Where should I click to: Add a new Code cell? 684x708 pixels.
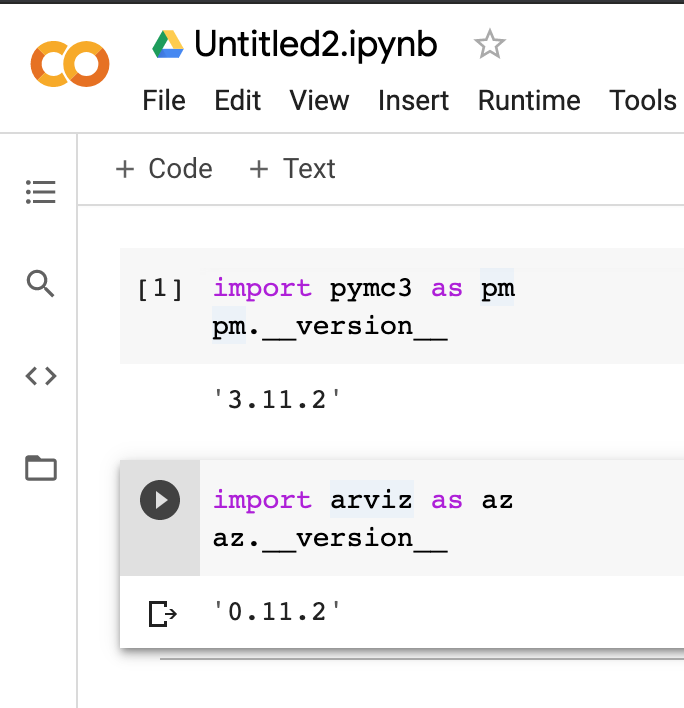click(164, 169)
